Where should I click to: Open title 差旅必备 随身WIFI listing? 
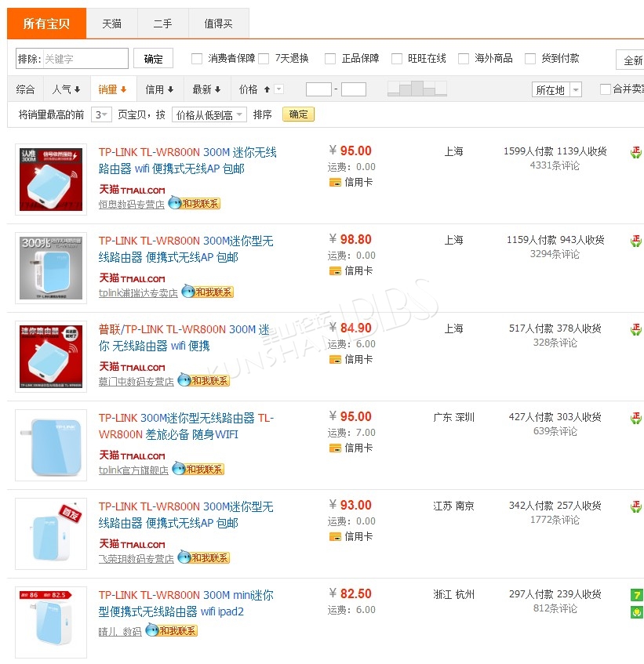(187, 426)
